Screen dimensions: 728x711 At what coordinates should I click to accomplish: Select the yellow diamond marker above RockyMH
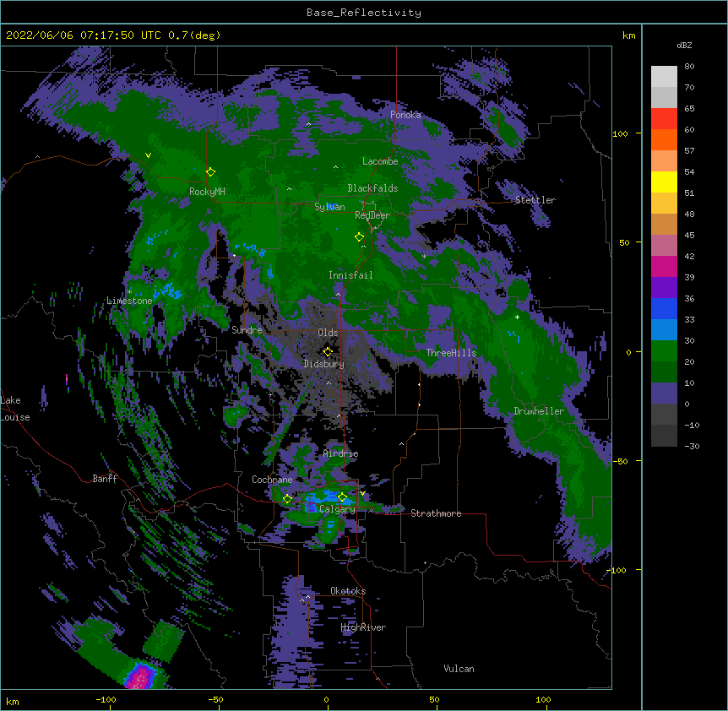point(210,172)
